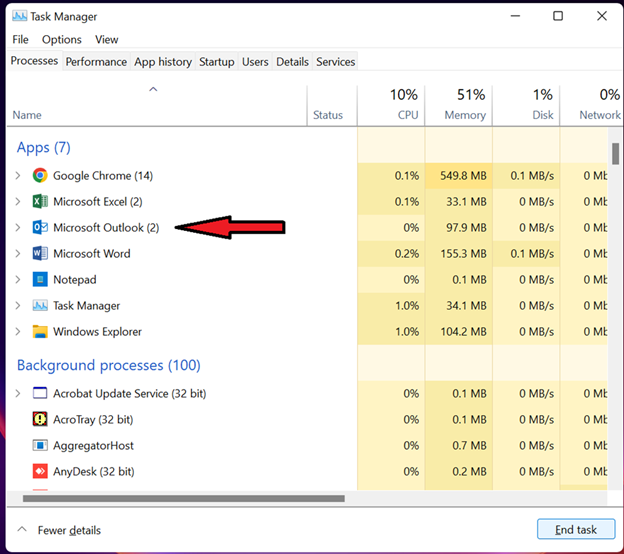Select the Windows Explorer process name
The width and height of the screenshot is (624, 554).
coord(97,332)
